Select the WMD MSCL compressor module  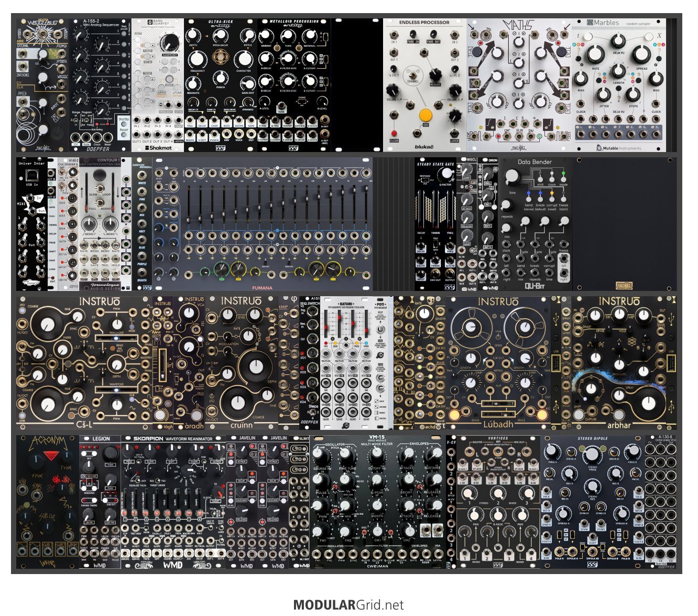[x=467, y=224]
